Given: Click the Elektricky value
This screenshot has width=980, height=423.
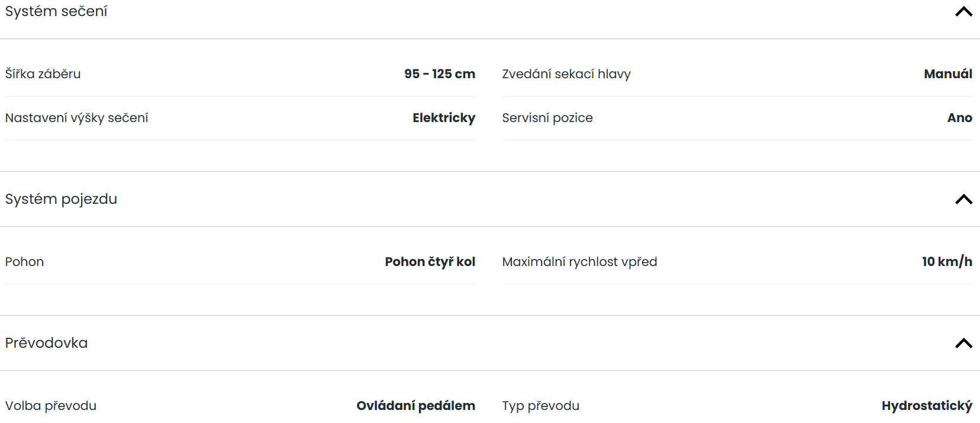Looking at the screenshot, I should click(x=444, y=118).
